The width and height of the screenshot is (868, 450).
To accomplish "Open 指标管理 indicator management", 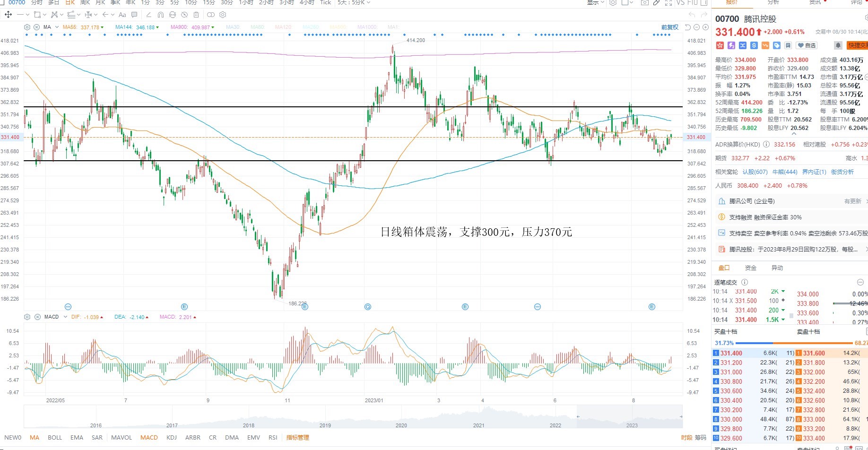I will 298,438.
